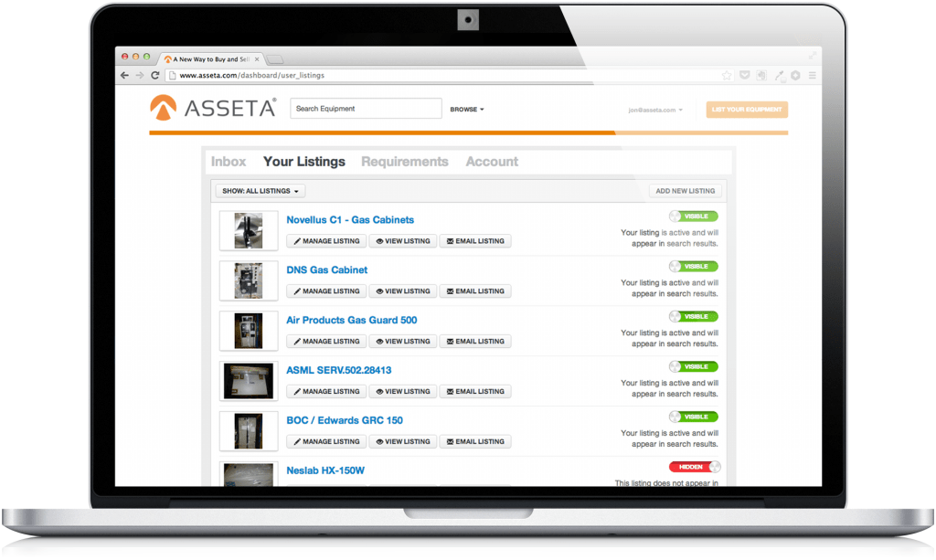Email the DNS Gas Cabinet listing
Screen dimensions: 936x560
[475, 291]
